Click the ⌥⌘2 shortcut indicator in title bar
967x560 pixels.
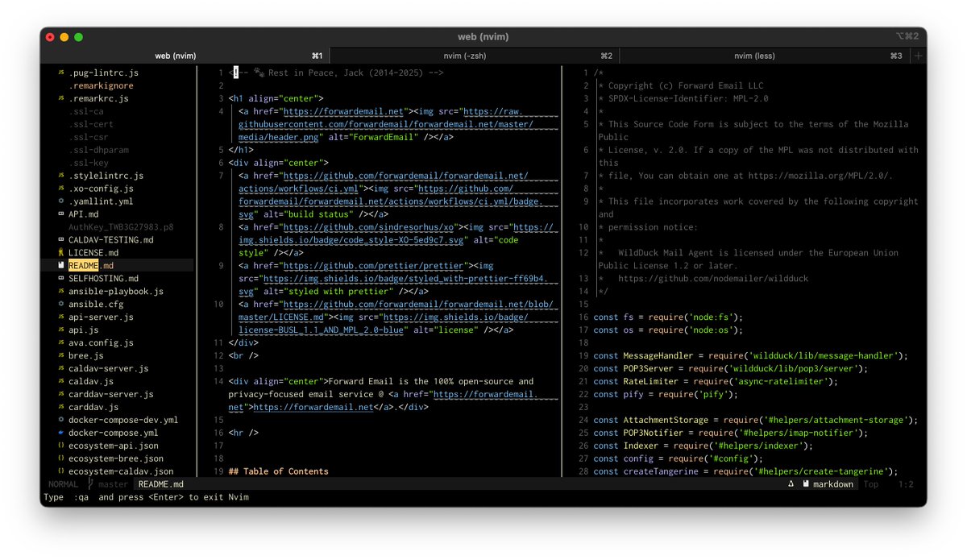tap(907, 36)
